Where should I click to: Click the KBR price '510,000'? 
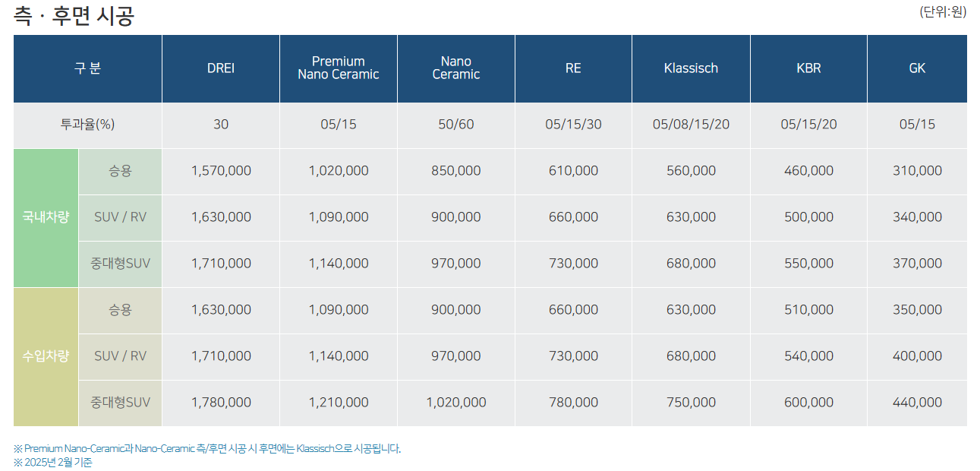pos(808,310)
